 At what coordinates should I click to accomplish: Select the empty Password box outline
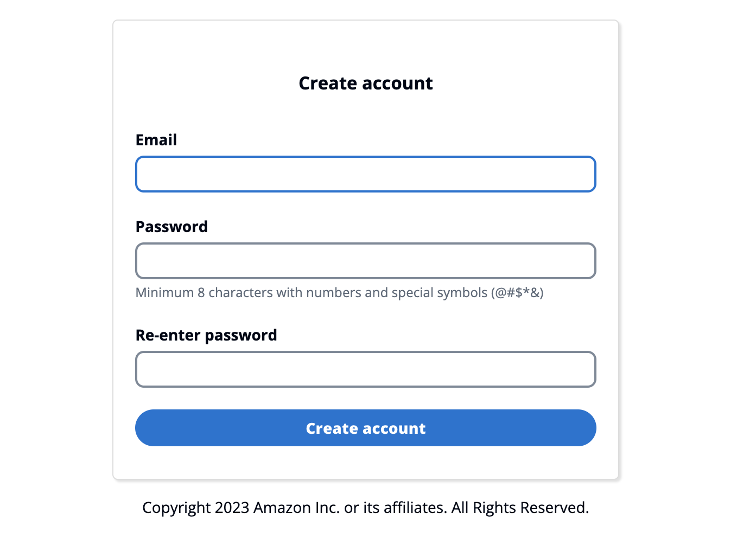pyautogui.click(x=365, y=261)
